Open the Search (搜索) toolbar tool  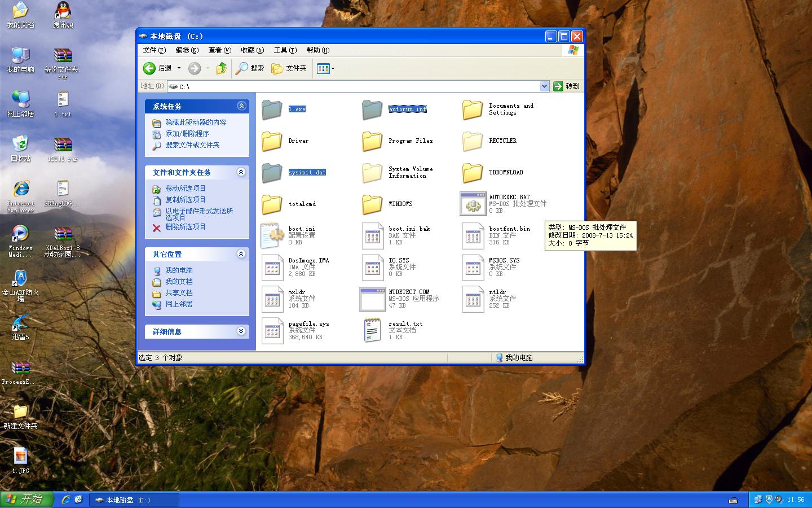(x=250, y=68)
